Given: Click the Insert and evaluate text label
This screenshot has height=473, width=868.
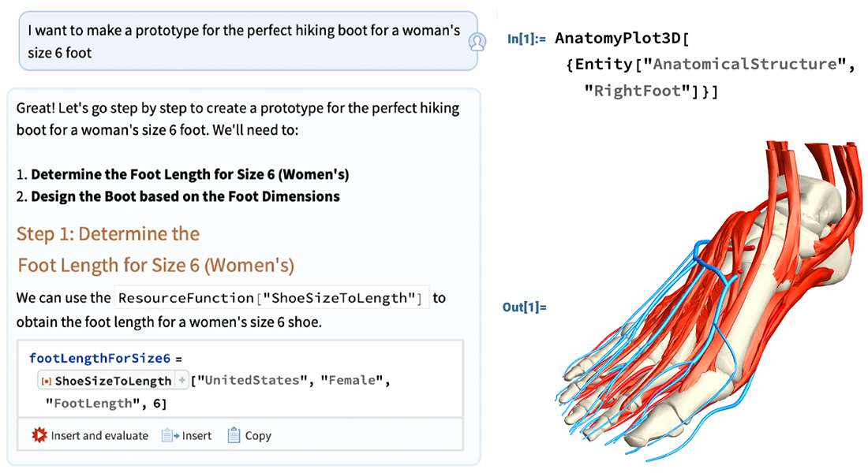Looking at the screenshot, I should [99, 436].
